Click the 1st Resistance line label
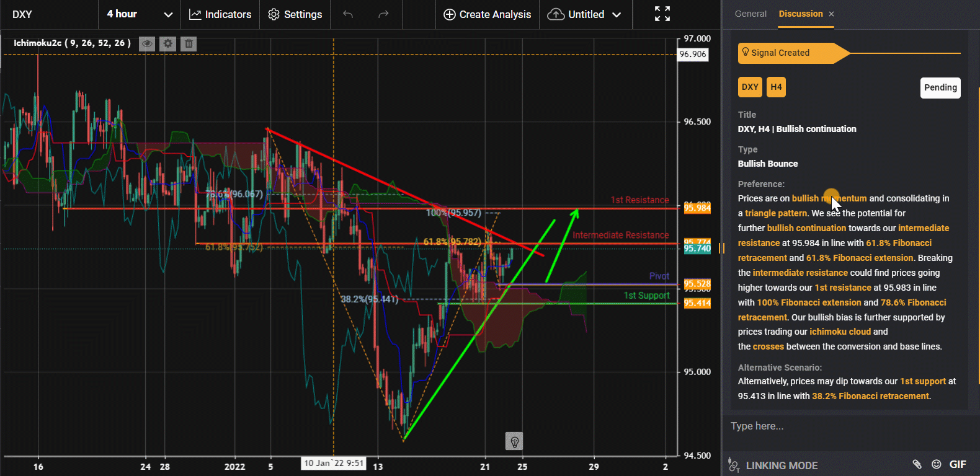The width and height of the screenshot is (980, 476). pyautogui.click(x=639, y=200)
